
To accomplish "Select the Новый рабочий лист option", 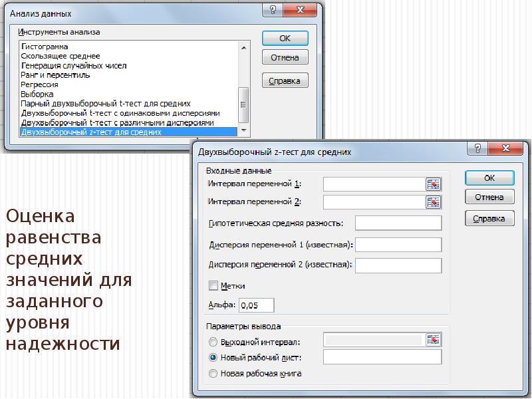I will coord(213,358).
